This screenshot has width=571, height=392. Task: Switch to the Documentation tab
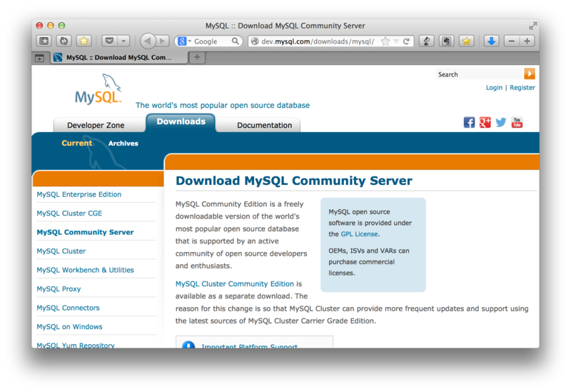(264, 126)
